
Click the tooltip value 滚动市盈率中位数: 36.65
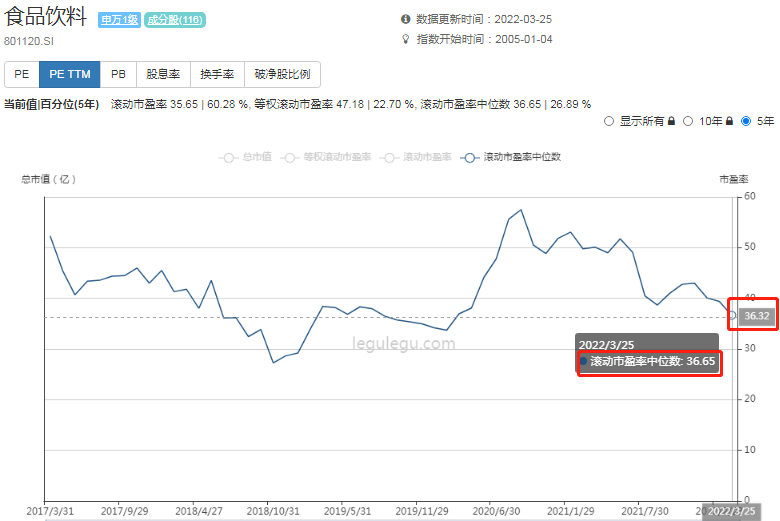[x=652, y=361]
